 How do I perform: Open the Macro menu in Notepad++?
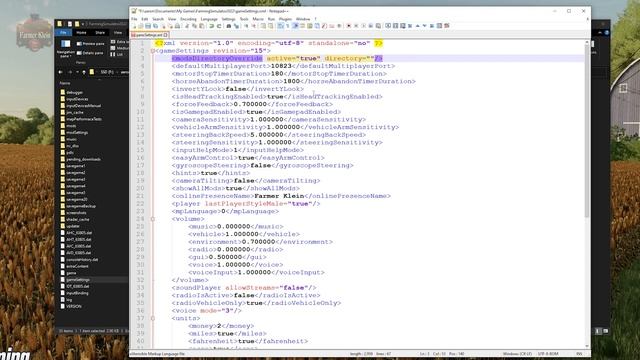(258, 19)
